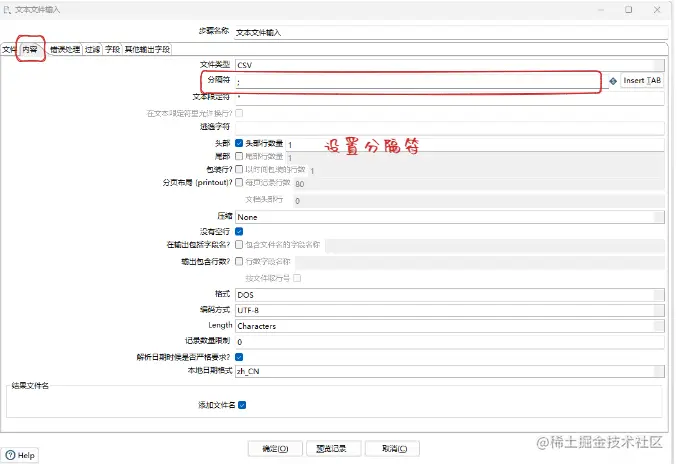
Task: Open the 编码方式 UTF-8 dropdown
Action: 449,310
